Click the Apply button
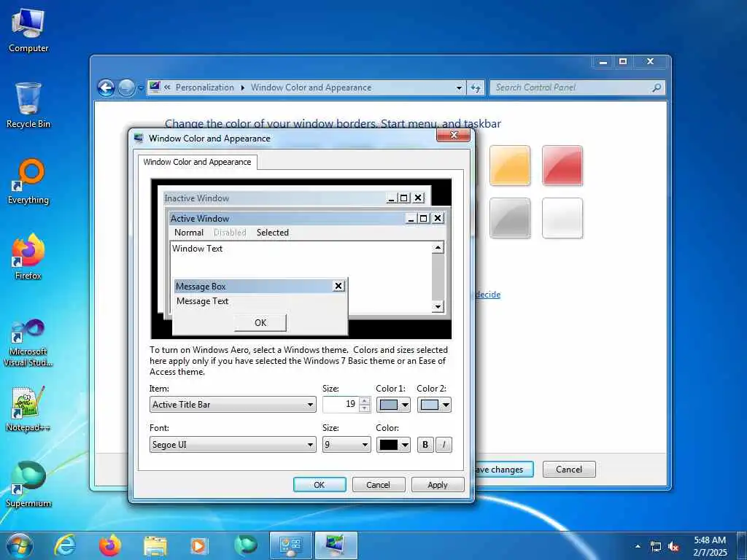Image resolution: width=747 pixels, height=560 pixels. [438, 484]
